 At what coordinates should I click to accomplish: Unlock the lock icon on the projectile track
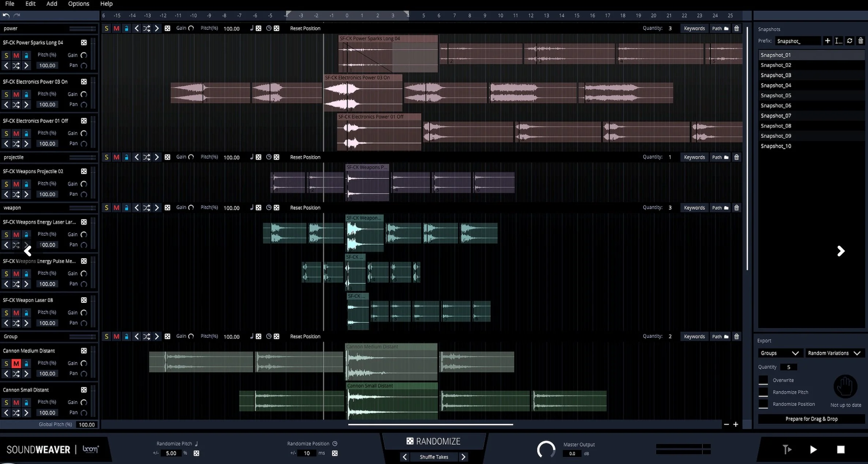[127, 157]
